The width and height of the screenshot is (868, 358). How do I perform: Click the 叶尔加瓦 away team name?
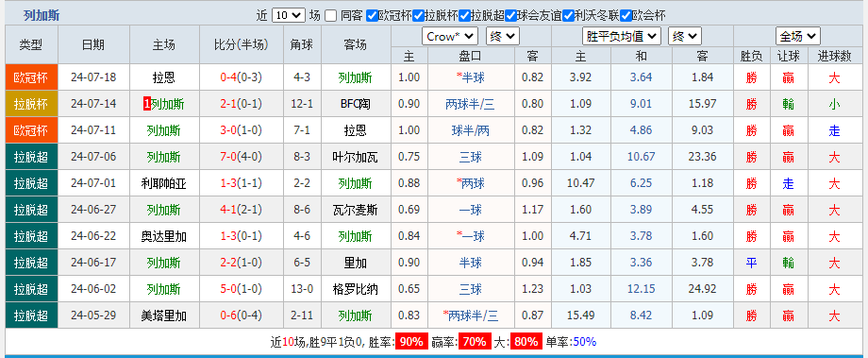click(x=356, y=157)
